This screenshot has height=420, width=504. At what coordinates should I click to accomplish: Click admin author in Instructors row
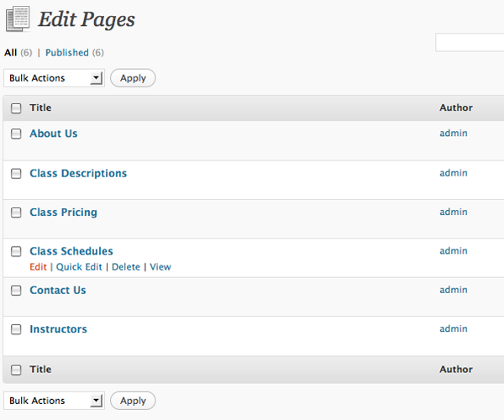click(454, 328)
